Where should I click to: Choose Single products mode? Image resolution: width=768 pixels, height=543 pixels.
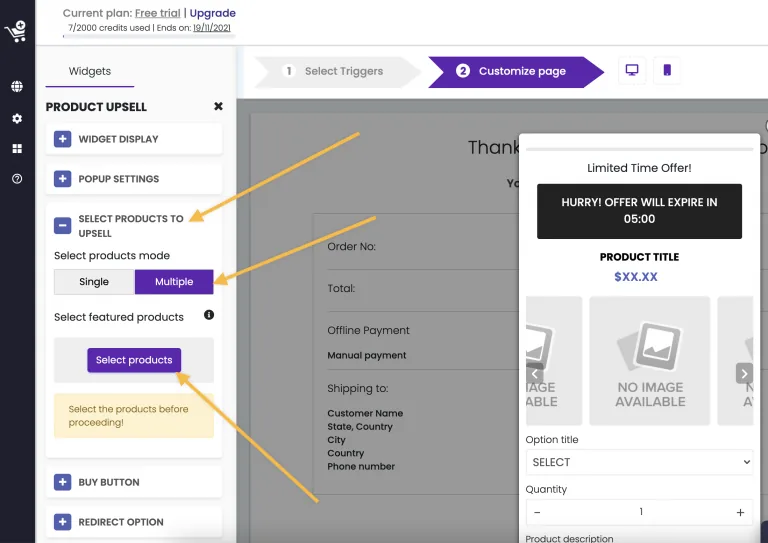click(94, 282)
